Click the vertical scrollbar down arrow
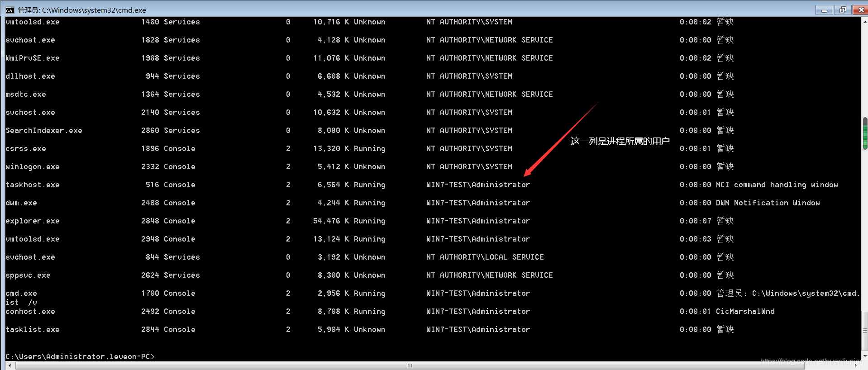868x370 pixels. [865, 356]
